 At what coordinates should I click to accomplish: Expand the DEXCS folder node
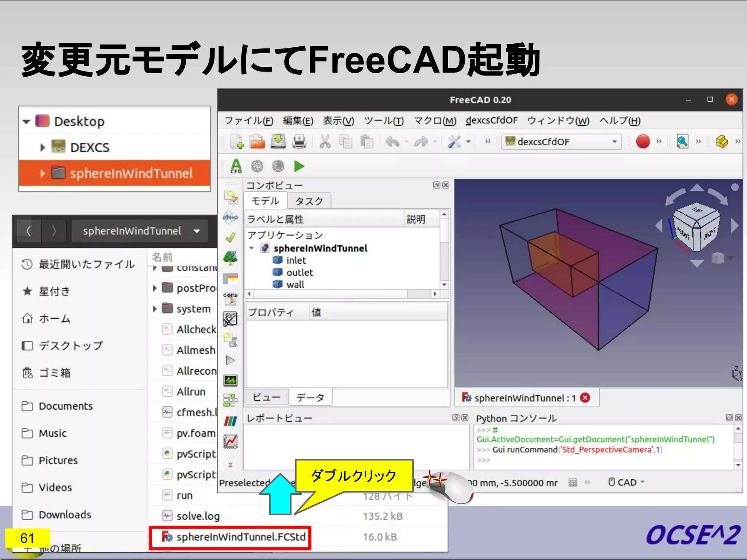43,147
